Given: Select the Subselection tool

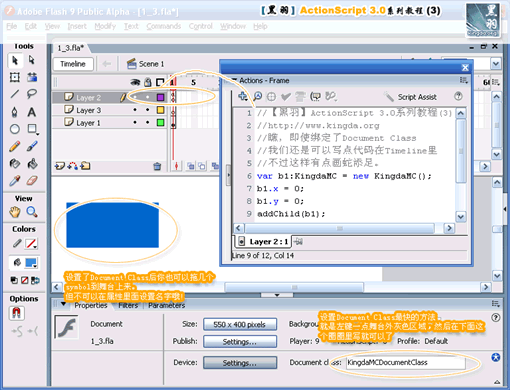Looking at the screenshot, I should 32,60.
